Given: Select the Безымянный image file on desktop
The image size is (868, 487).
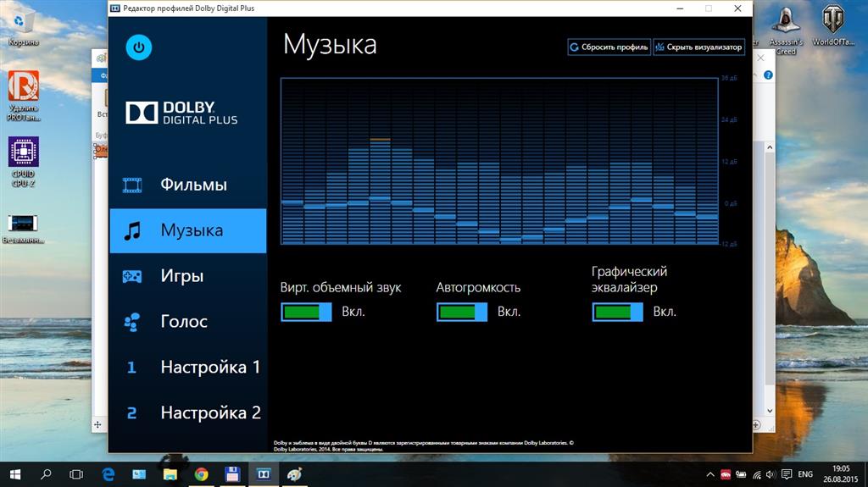Looking at the screenshot, I should pyautogui.click(x=23, y=230).
